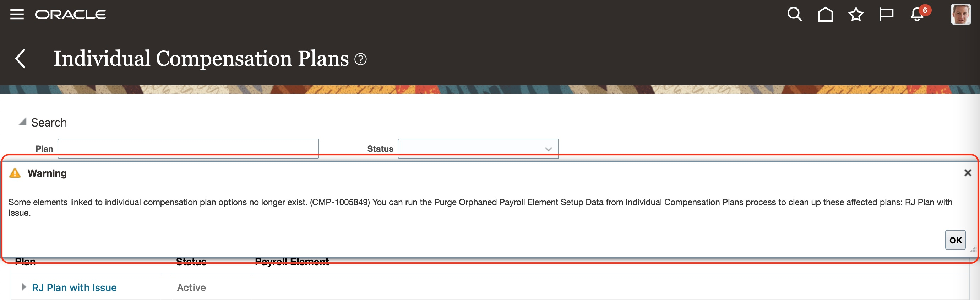
Task: Open the Watchlist flag icon
Action: pos(886,15)
